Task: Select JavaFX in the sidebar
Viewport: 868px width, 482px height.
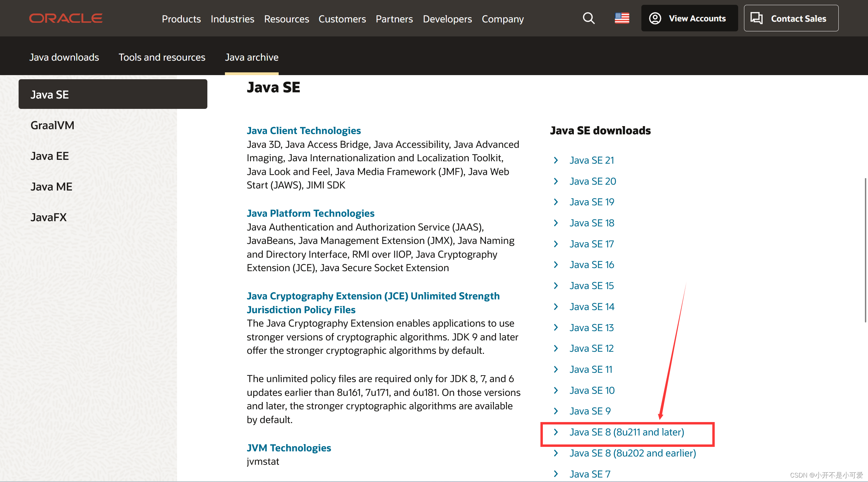Action: click(x=49, y=217)
